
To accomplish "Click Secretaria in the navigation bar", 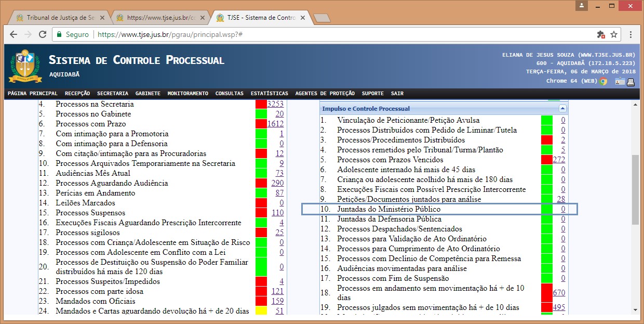I will (112, 94).
